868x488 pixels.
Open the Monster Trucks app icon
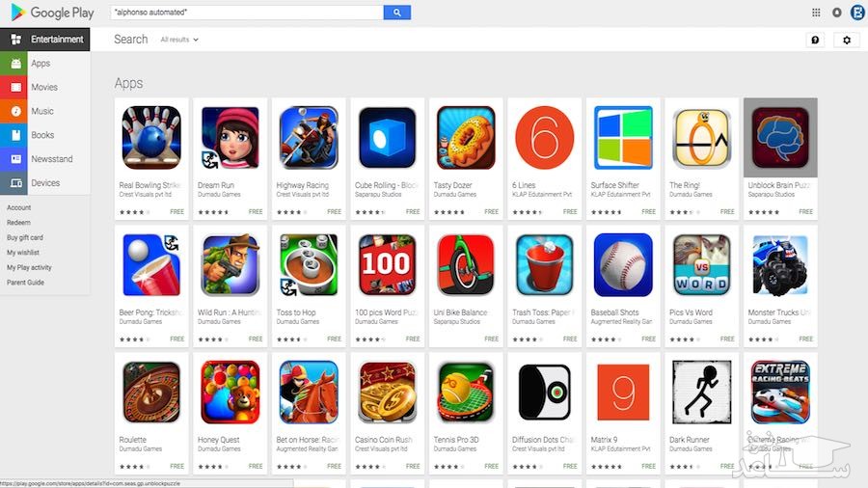tap(780, 265)
